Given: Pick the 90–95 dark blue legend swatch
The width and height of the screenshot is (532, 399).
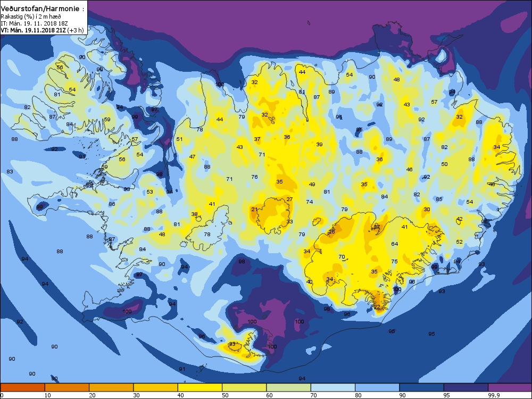Looking at the screenshot, I should 422,387.
